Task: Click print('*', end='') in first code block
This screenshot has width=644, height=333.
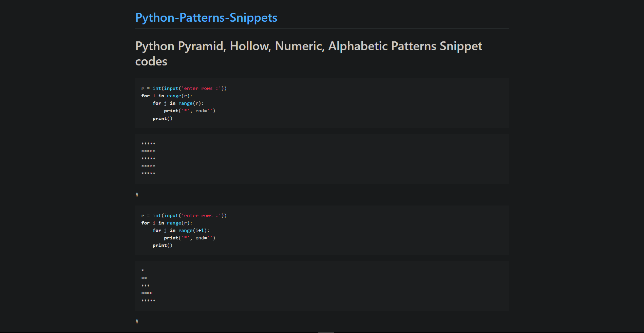Action: point(189,111)
